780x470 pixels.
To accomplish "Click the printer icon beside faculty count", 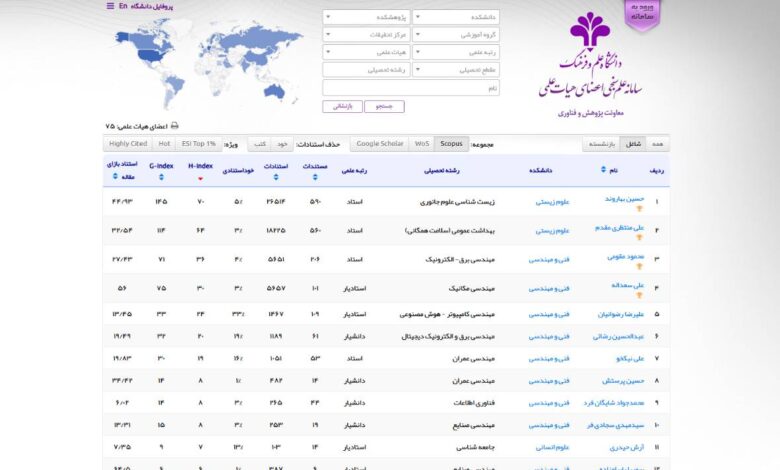I will (175, 126).
